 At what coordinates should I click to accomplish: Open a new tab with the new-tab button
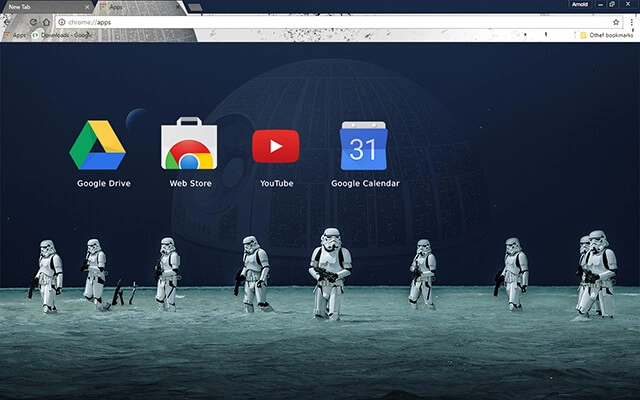coord(195,7)
